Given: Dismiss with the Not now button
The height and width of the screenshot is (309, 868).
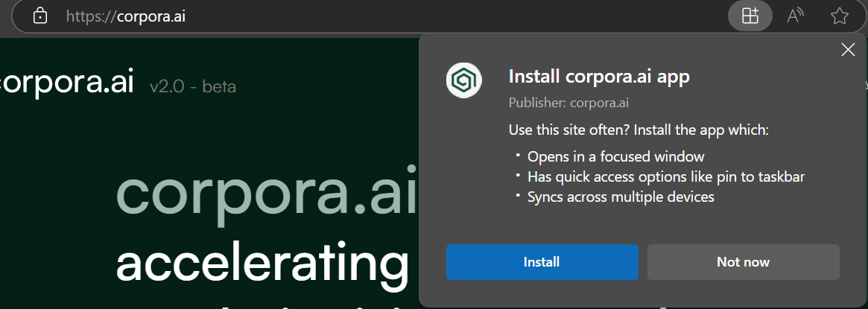Looking at the screenshot, I should [743, 262].
